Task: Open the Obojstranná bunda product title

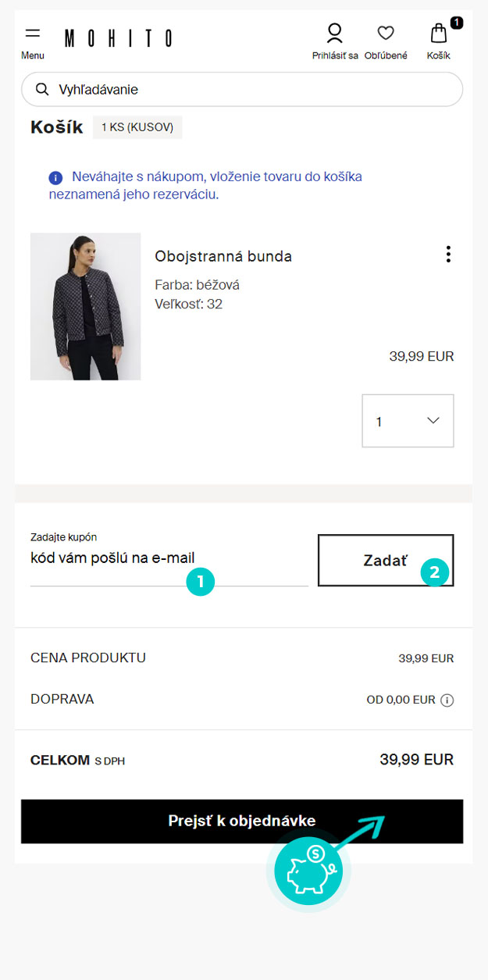Action: point(223,257)
